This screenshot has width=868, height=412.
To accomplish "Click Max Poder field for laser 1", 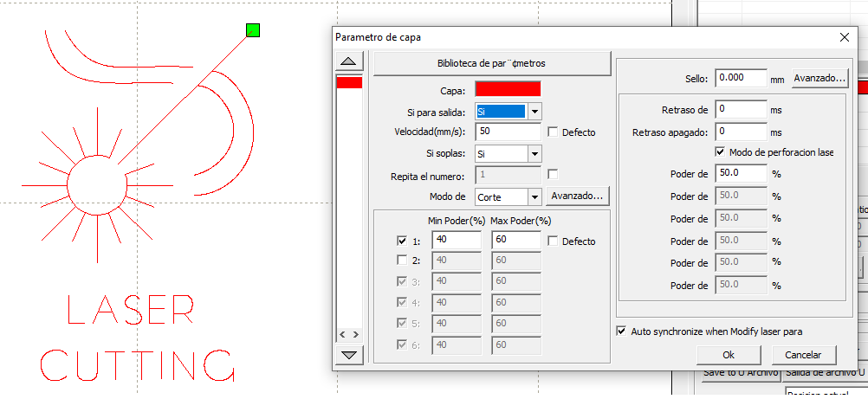I will click(x=516, y=240).
